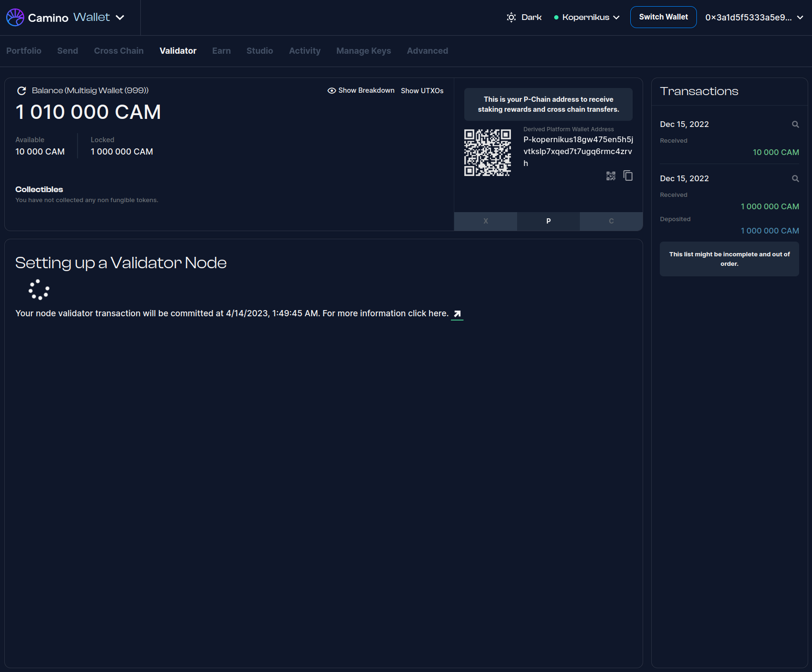The width and height of the screenshot is (812, 672).
Task: Toggle Show UTXOs view
Action: pyautogui.click(x=422, y=91)
